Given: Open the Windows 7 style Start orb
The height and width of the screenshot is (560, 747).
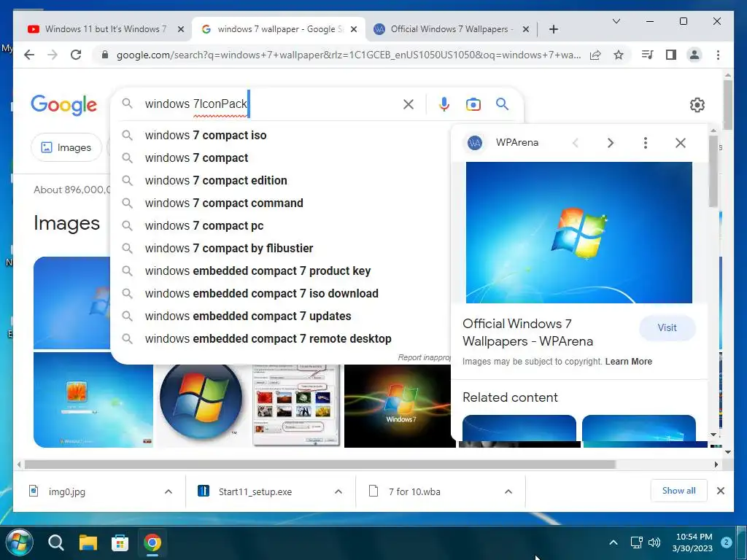Looking at the screenshot, I should (x=20, y=542).
